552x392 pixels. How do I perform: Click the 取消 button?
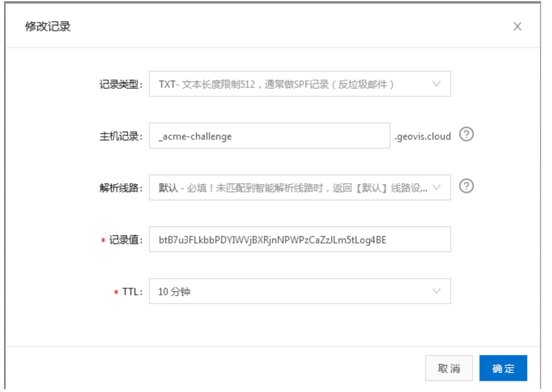pos(449,368)
